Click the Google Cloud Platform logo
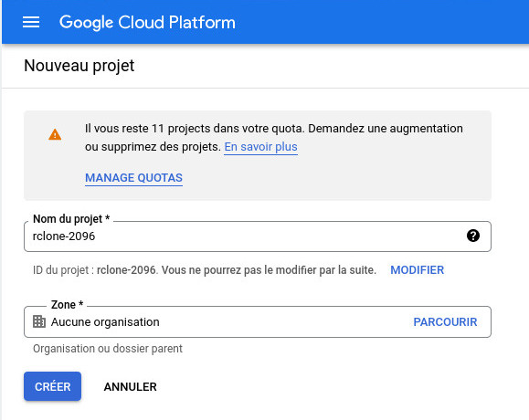Screen dimensions: 529x420 (147, 23)
